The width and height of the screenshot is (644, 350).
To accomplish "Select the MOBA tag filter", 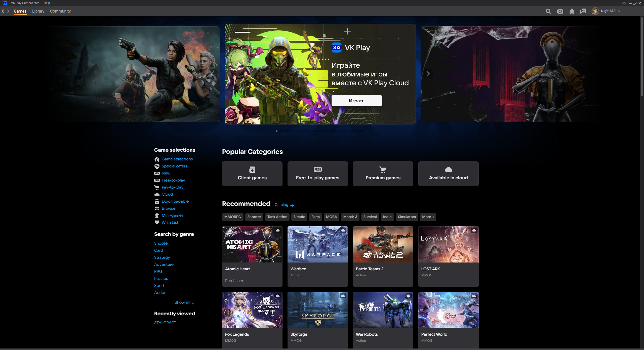I will pyautogui.click(x=331, y=217).
